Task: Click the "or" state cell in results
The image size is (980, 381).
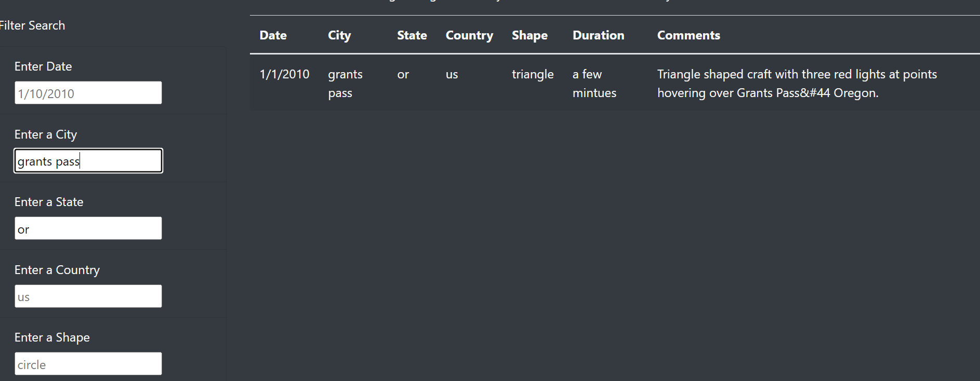Action: (403, 74)
